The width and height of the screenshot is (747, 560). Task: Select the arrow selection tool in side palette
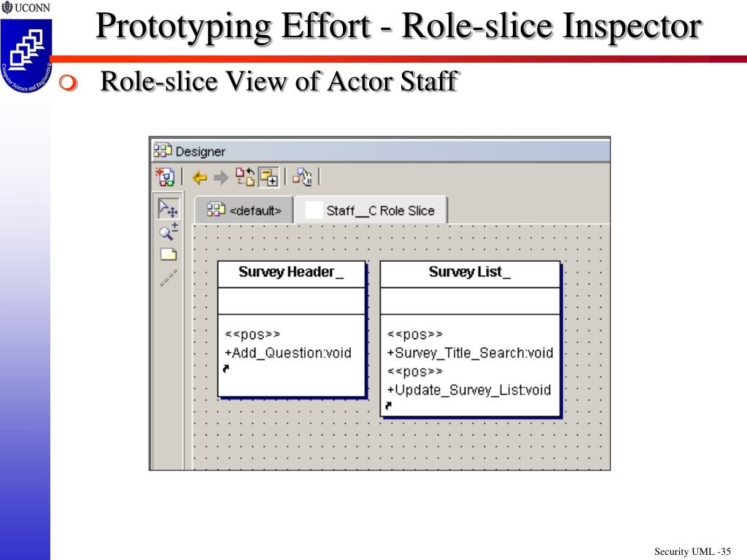169,209
